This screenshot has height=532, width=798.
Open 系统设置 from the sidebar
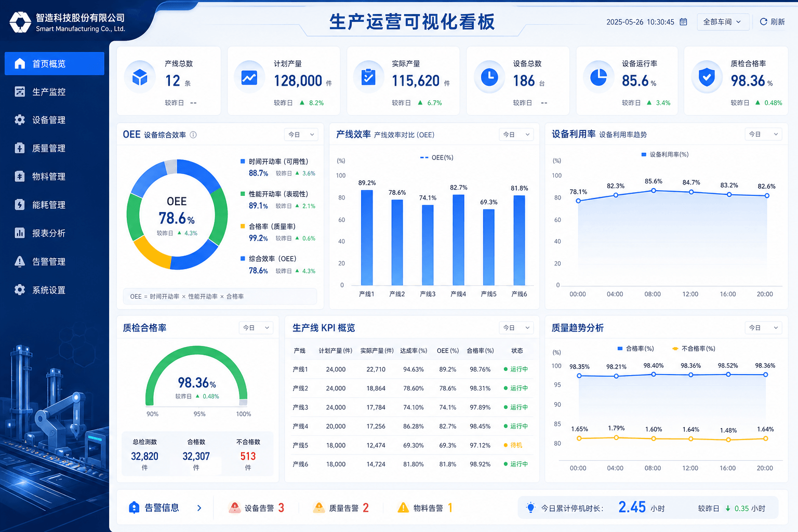[55, 290]
